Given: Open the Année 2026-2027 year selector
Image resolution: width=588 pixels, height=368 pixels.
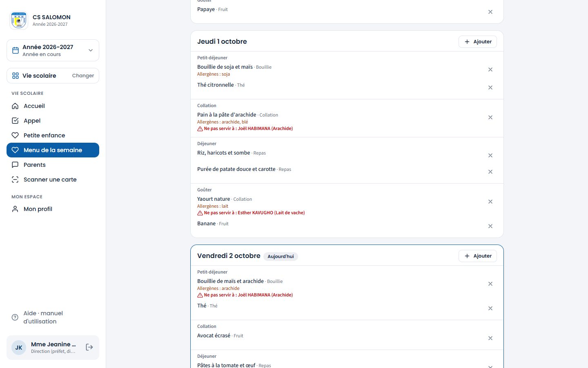Looking at the screenshot, I should (53, 50).
